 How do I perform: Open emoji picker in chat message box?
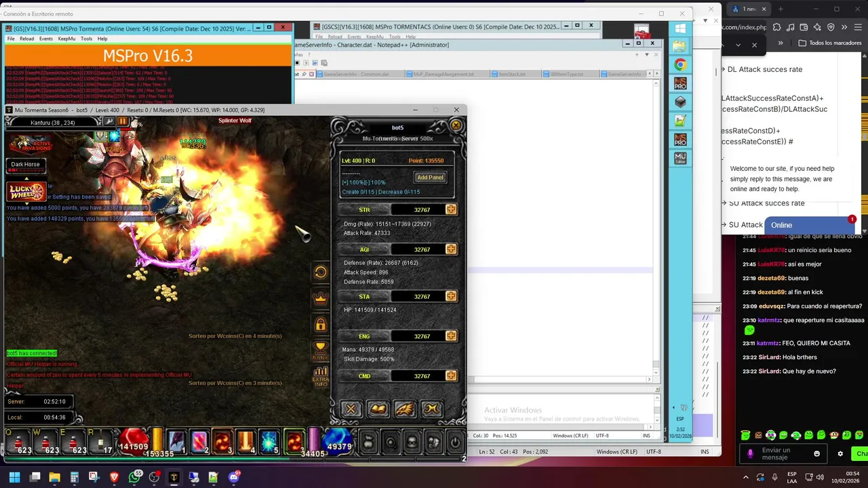(x=816, y=453)
